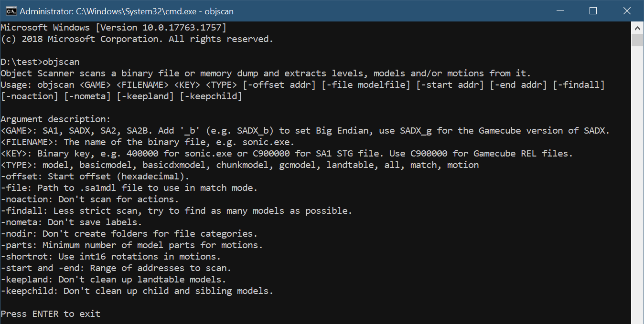Click the cmd.exe icon in title bar
644x324 pixels.
8,10
